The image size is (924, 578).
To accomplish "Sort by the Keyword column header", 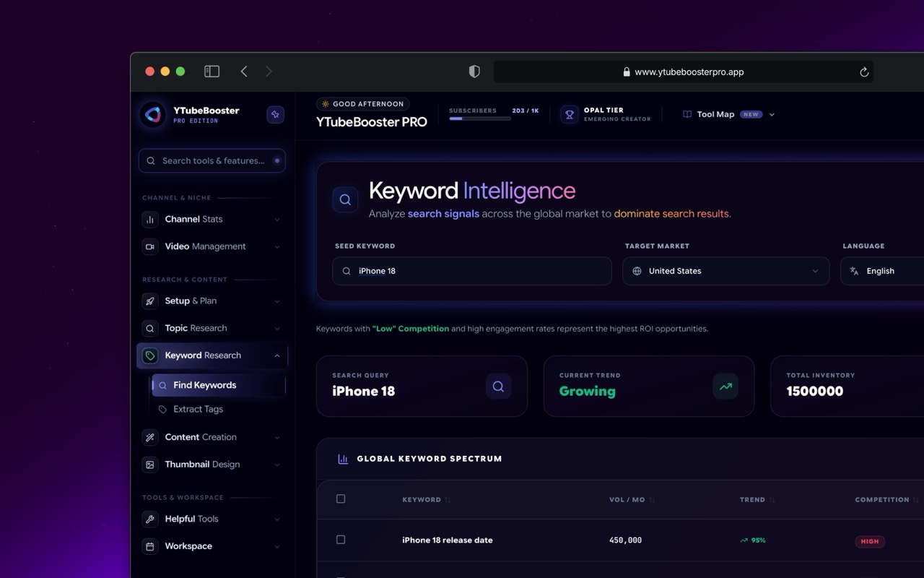I will (427, 500).
